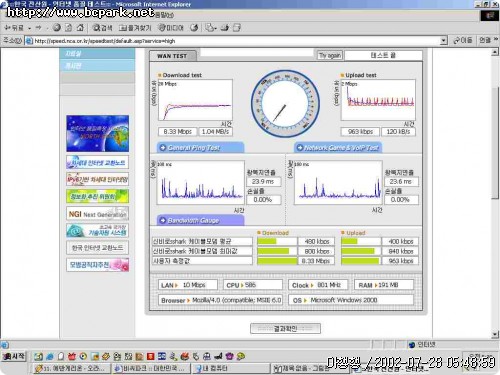
Task: Click the 결과확인 button
Action: coord(285,328)
